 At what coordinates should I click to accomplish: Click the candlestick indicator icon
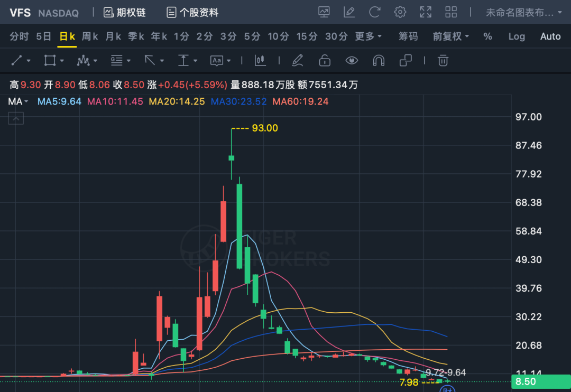click(x=260, y=61)
